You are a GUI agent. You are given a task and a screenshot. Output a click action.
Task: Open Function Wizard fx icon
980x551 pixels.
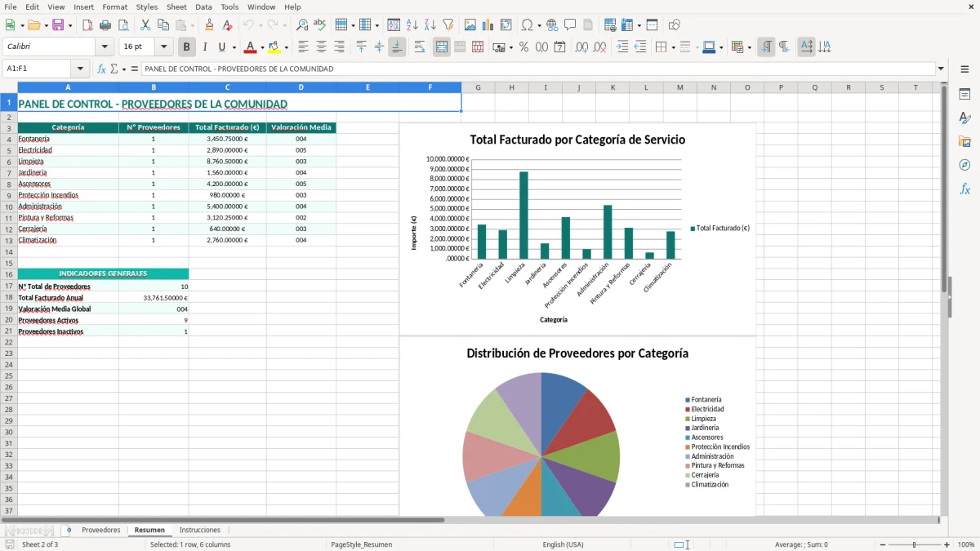tap(101, 69)
